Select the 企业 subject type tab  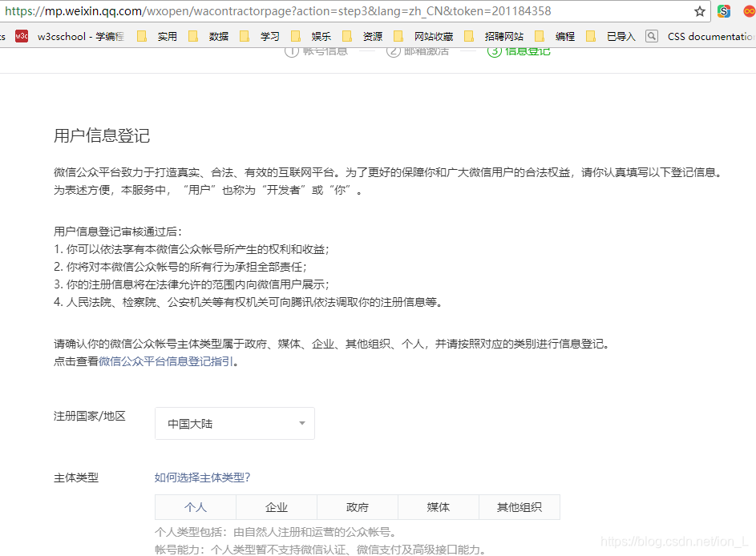tap(277, 507)
